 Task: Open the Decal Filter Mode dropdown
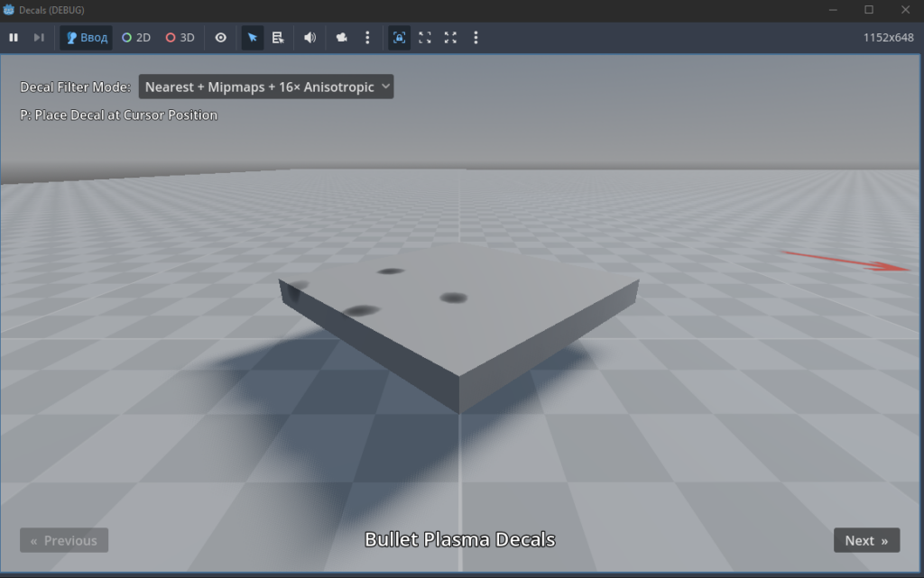click(x=266, y=87)
